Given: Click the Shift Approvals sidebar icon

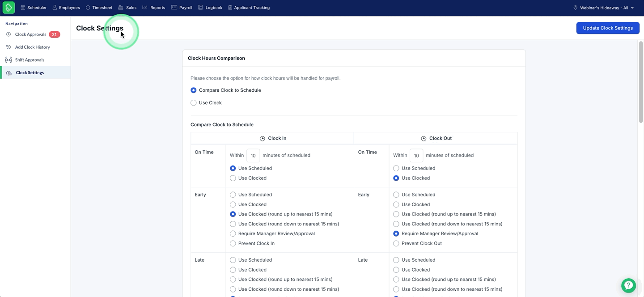Looking at the screenshot, I should click(x=8, y=60).
